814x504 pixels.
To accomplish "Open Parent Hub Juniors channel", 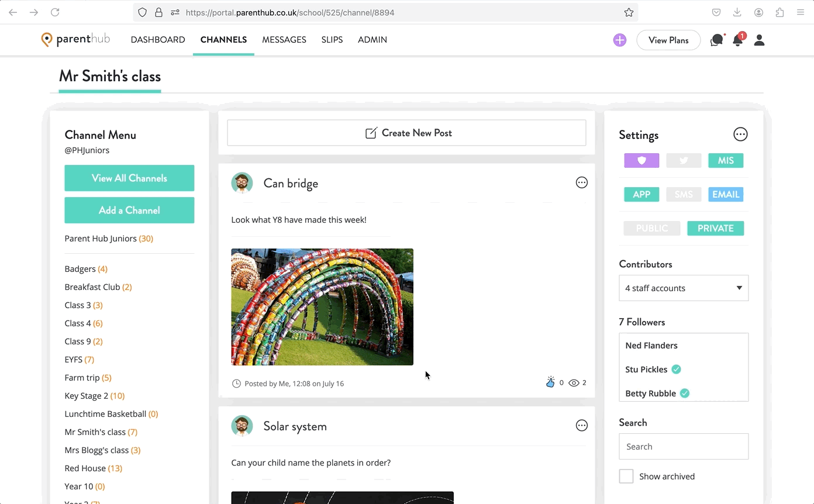I will click(x=109, y=239).
